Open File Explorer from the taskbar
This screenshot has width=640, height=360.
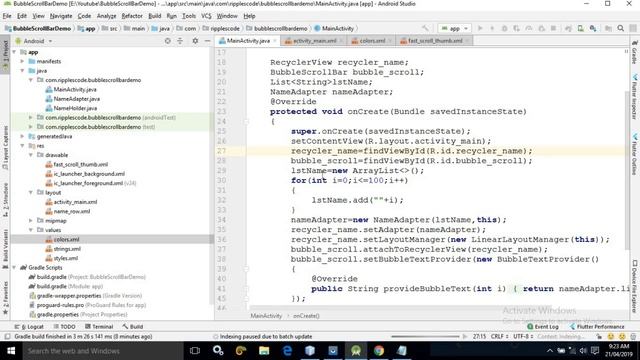pos(264,351)
